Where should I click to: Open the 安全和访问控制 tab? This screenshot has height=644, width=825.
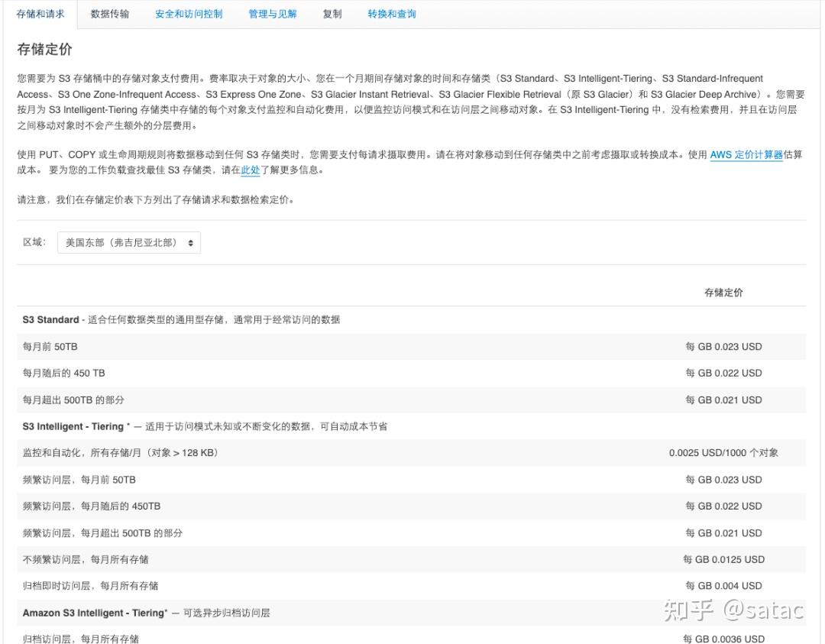tap(188, 13)
